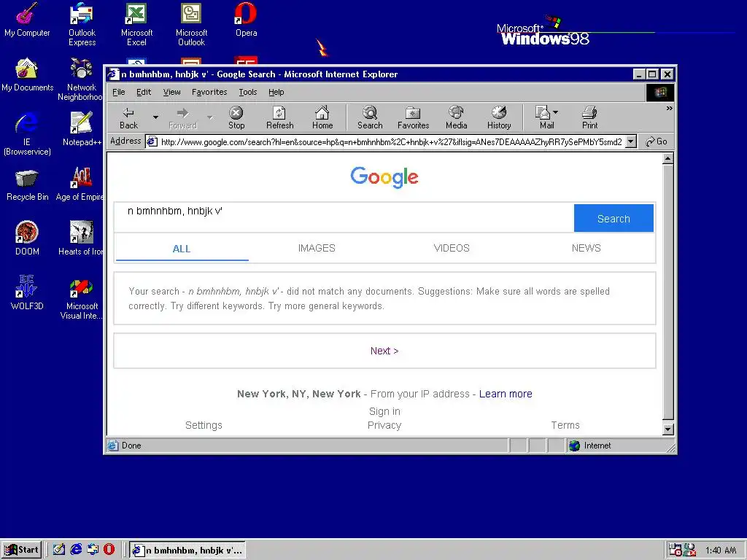Expand the Mail button dropdown arrow
Image resolution: width=747 pixels, height=560 pixels.
click(555, 113)
